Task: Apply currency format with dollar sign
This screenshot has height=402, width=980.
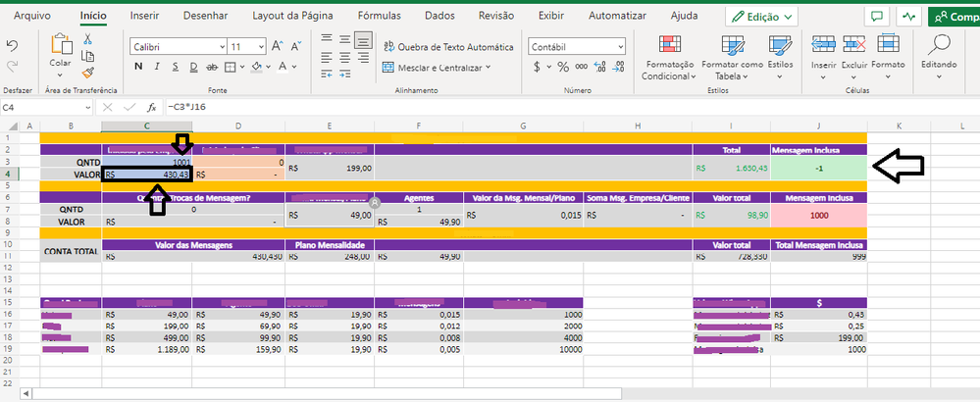Action: (x=537, y=66)
